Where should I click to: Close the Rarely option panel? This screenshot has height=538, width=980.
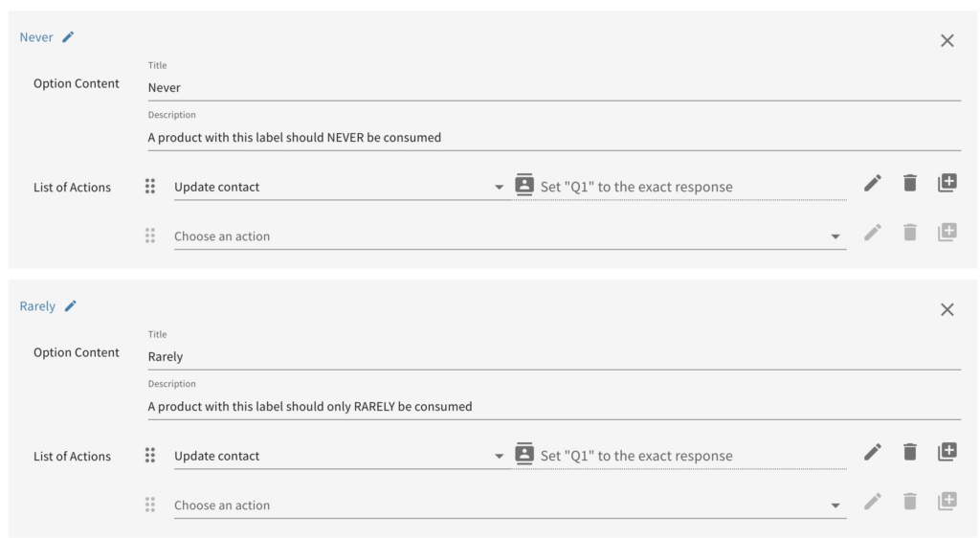click(947, 309)
